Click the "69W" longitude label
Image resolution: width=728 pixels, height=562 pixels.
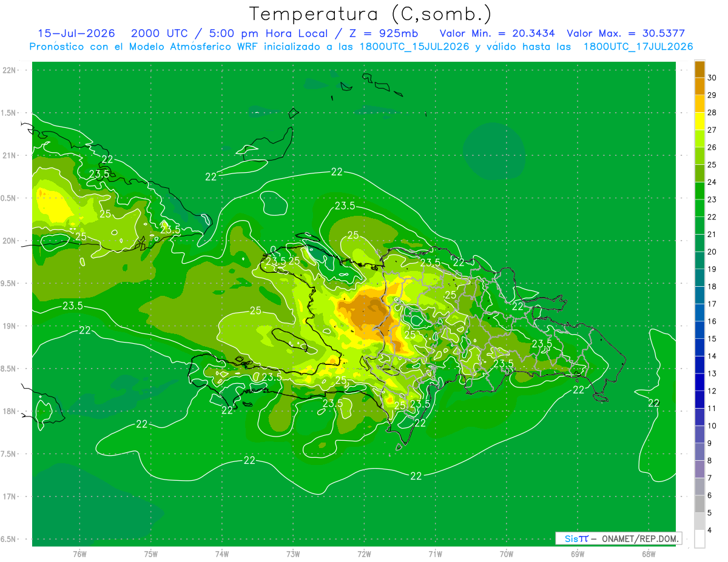pos(578,554)
